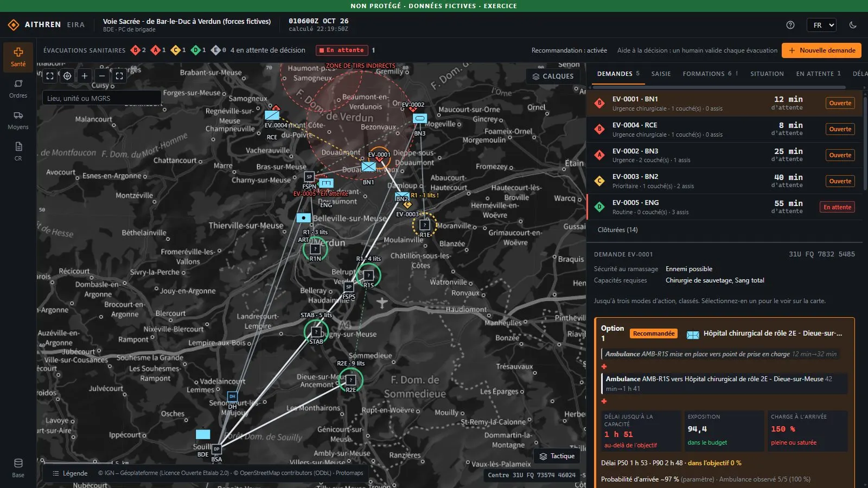
Task: Click the BDE unit symbol near Souilly
Action: coord(203,434)
